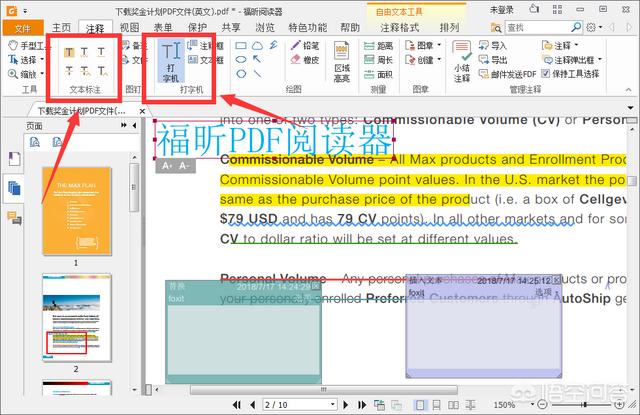Pick the oval drawing tool
The image size is (640, 415).
(x=241, y=60)
